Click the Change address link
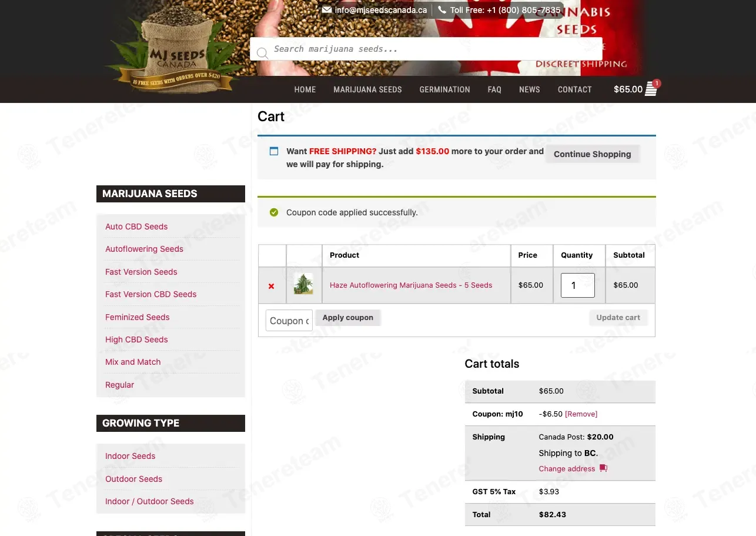Image resolution: width=756 pixels, height=536 pixels. [x=567, y=469]
